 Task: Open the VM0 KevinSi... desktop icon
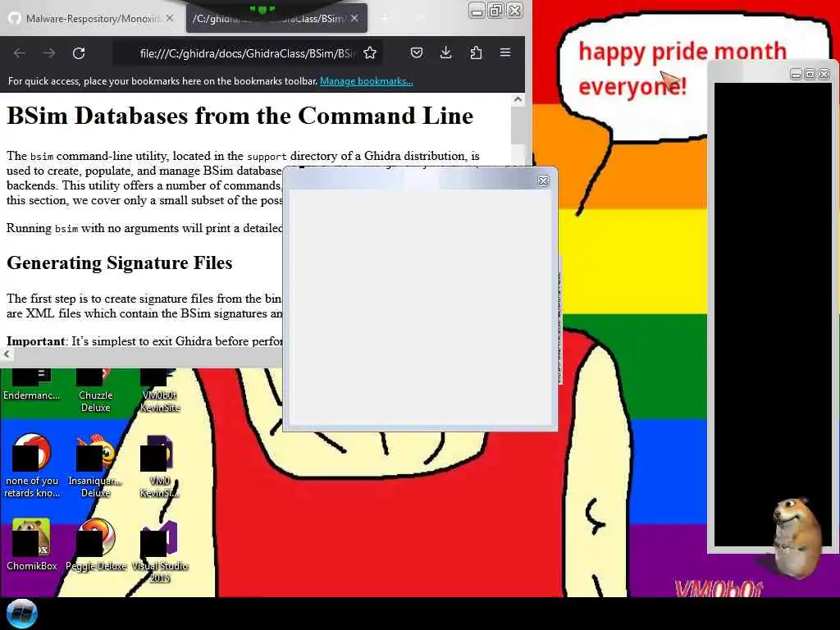[160, 466]
